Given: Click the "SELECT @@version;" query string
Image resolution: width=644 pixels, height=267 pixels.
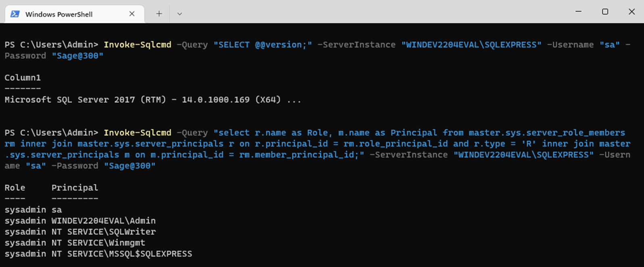Looking at the screenshot, I should (263, 45).
